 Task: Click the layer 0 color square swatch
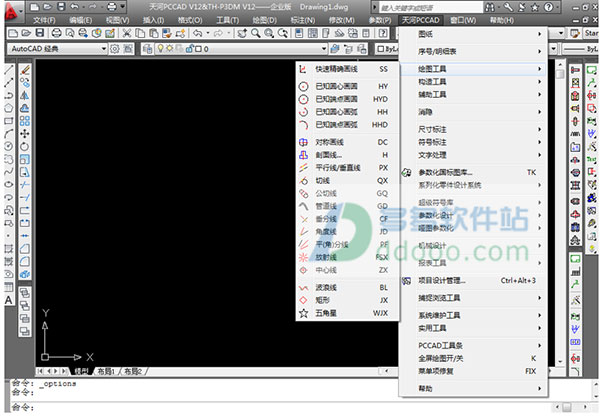tap(199, 49)
